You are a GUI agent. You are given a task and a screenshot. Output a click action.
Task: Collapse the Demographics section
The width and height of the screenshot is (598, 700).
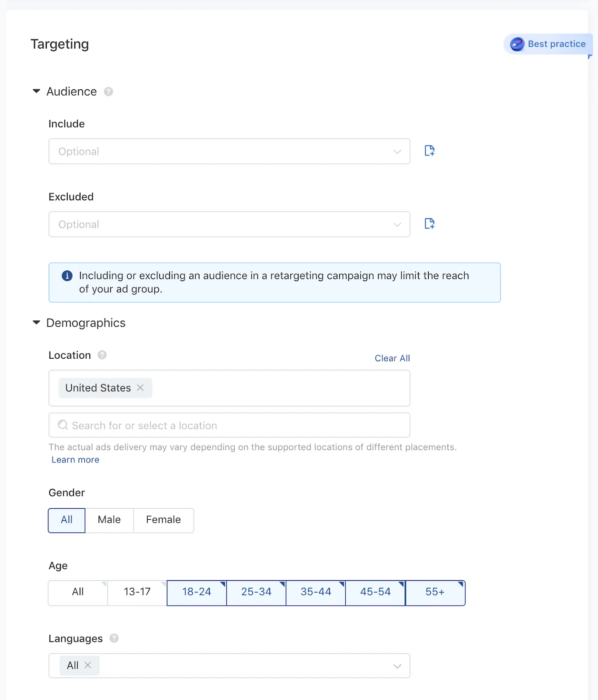coord(37,323)
